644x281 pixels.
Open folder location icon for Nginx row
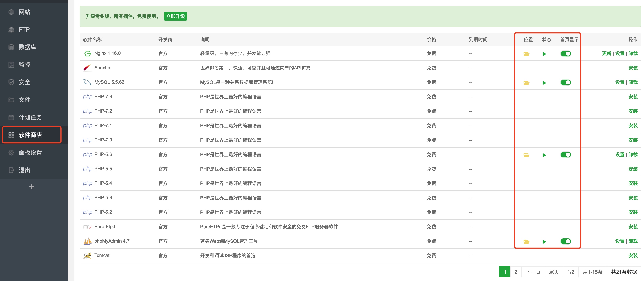[x=526, y=54]
